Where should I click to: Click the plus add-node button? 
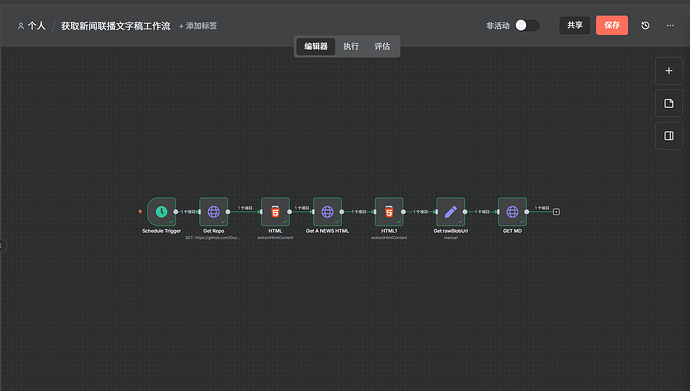669,71
